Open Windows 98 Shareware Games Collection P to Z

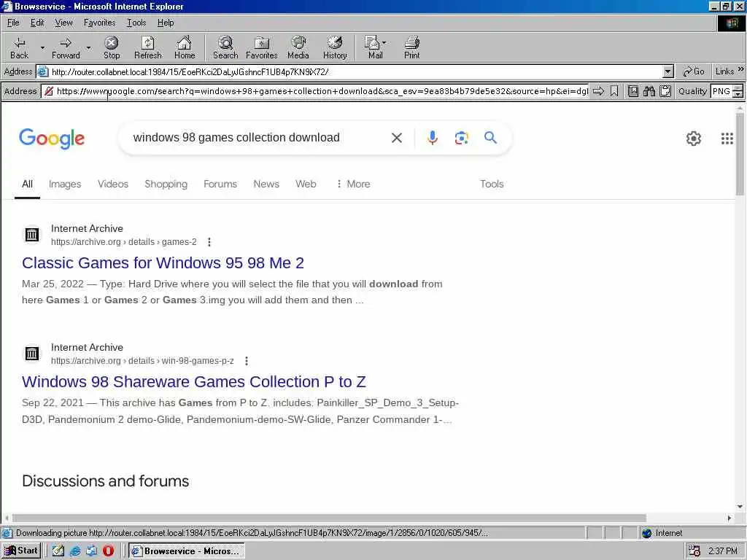coord(194,382)
